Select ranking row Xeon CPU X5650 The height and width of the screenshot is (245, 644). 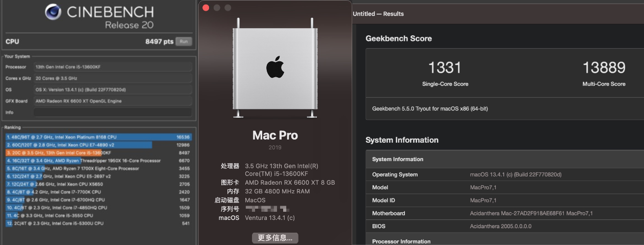[x=99, y=184]
